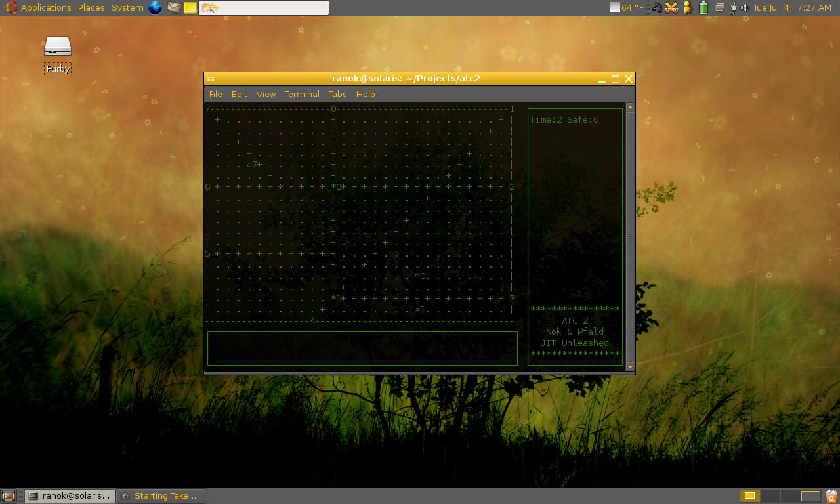
Task: Select the Furby drive desktop icon
Action: click(x=58, y=55)
